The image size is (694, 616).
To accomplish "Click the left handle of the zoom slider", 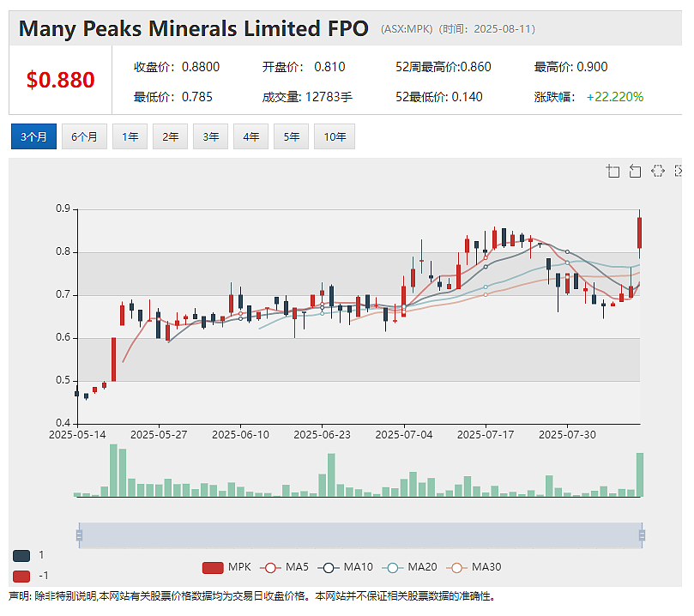I will pyautogui.click(x=79, y=535).
